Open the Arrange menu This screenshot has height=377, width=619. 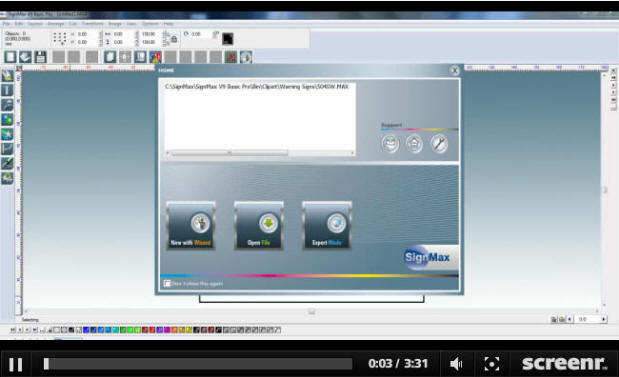pos(56,24)
